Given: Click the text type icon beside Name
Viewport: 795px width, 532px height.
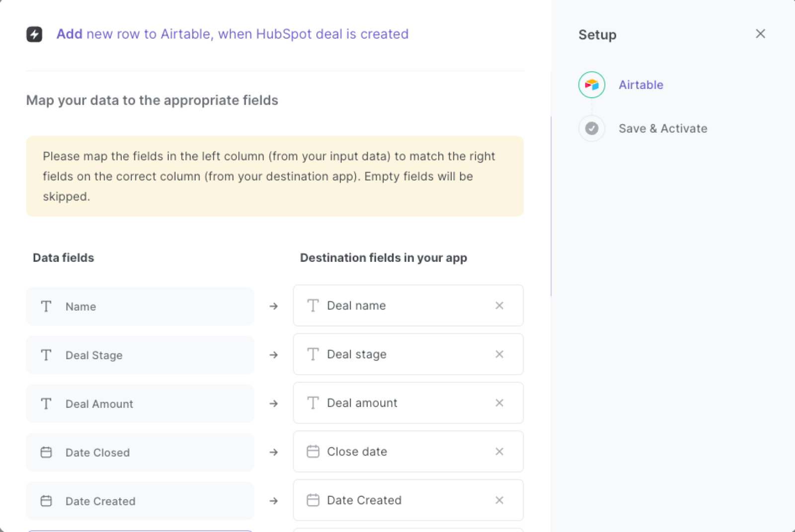Looking at the screenshot, I should point(46,306).
